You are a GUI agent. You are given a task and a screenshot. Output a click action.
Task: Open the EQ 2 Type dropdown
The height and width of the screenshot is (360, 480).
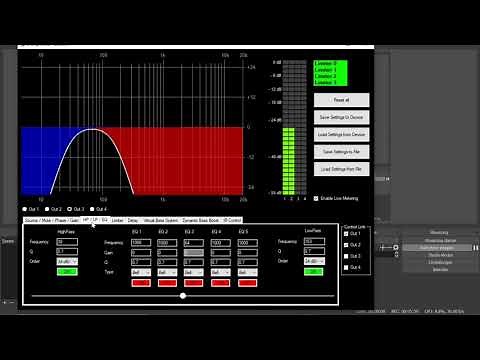pos(167,273)
